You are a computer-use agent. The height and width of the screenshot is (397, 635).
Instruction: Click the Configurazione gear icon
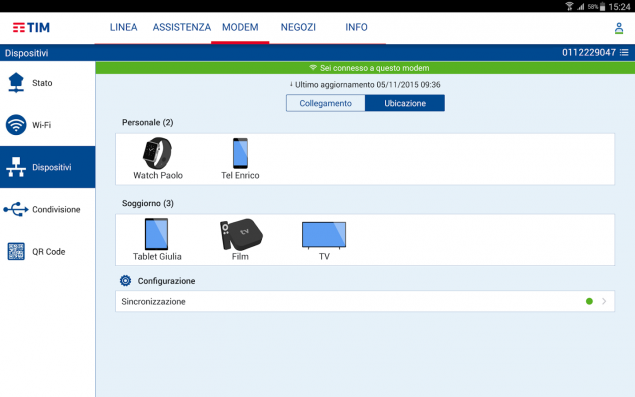coord(126,280)
